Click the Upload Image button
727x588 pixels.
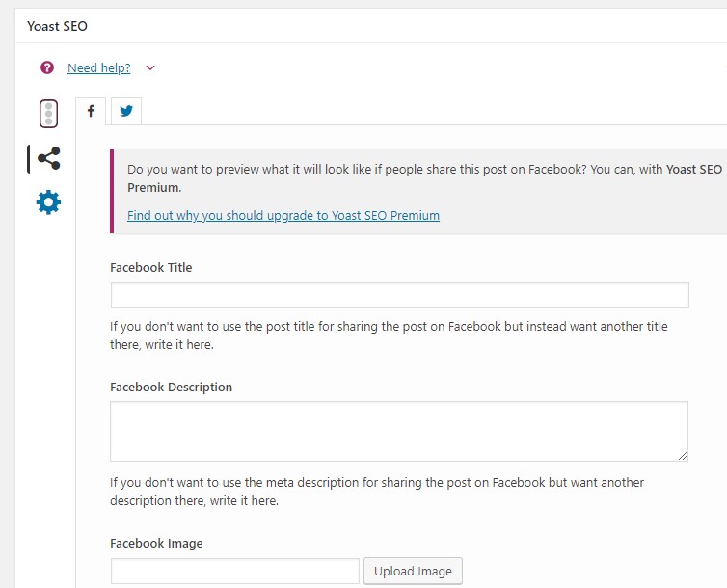pyautogui.click(x=413, y=571)
